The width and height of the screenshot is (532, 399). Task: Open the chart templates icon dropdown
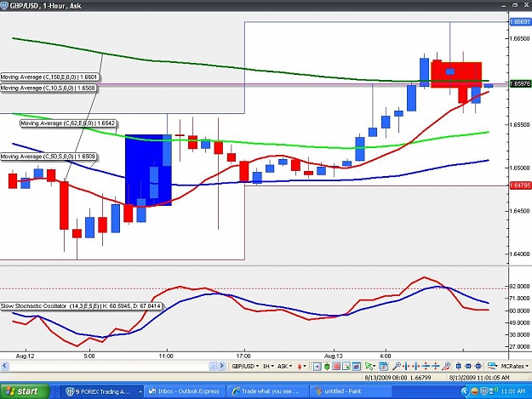[492, 366]
